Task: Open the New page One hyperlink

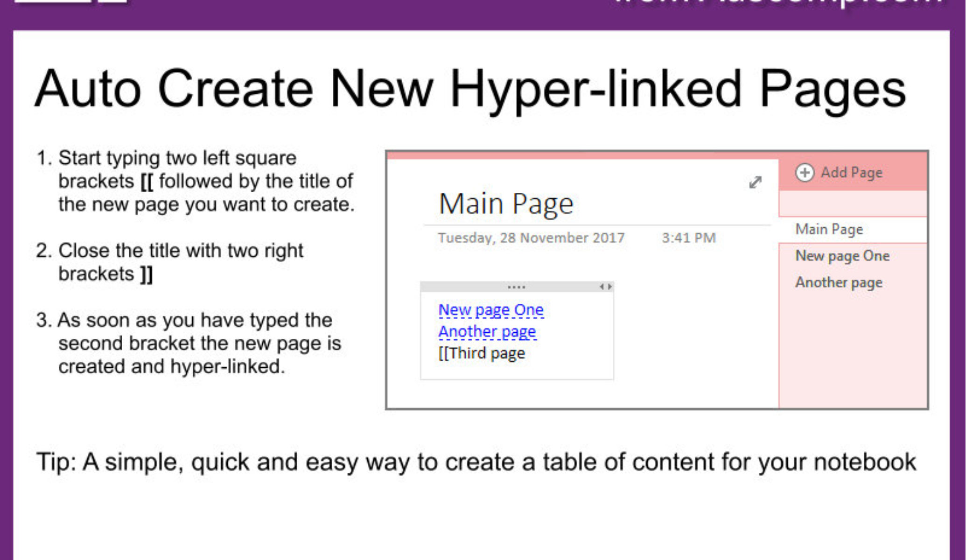Action: (490, 309)
